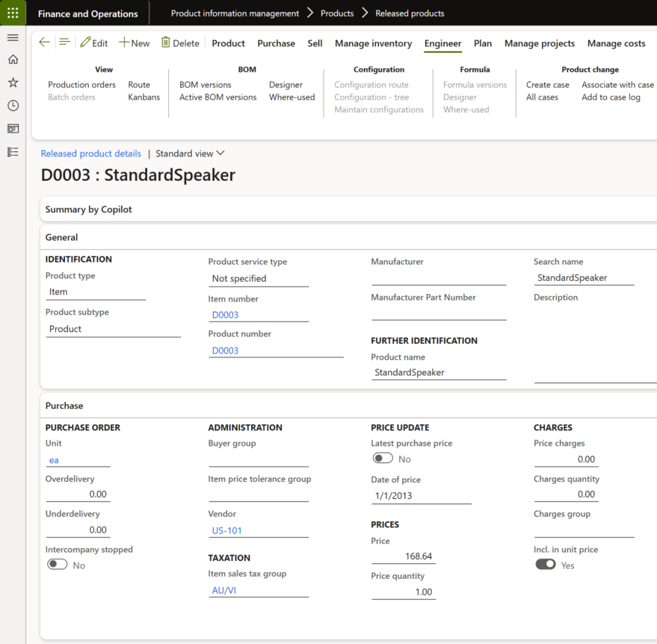Open Workspaces icon in sidebar
The height and width of the screenshot is (644, 657).
tap(13, 129)
